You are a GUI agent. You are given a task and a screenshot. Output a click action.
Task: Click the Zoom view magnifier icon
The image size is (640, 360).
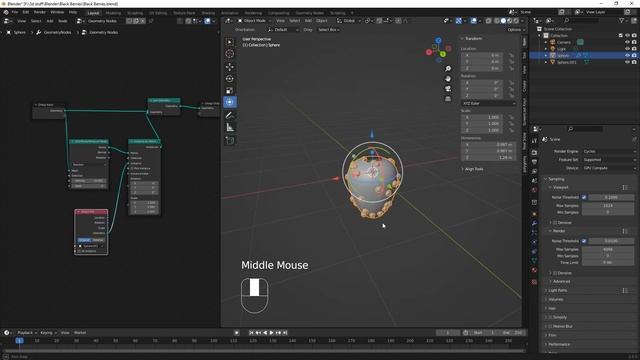(x=448, y=69)
